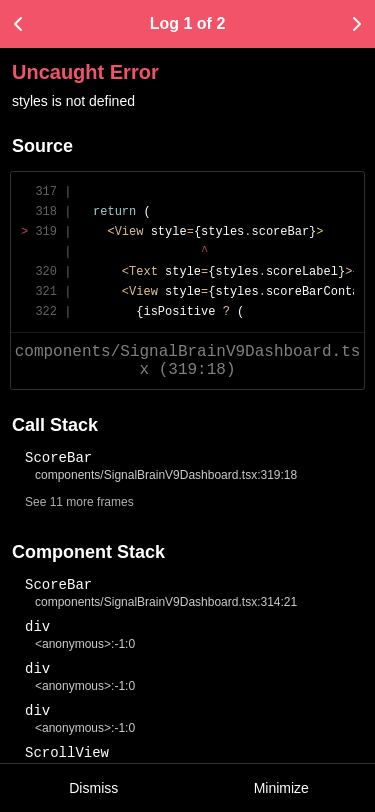Screen dimensions: 375x812
Task: Click the 'Call Stack' section heading
Action: pos(55,425)
